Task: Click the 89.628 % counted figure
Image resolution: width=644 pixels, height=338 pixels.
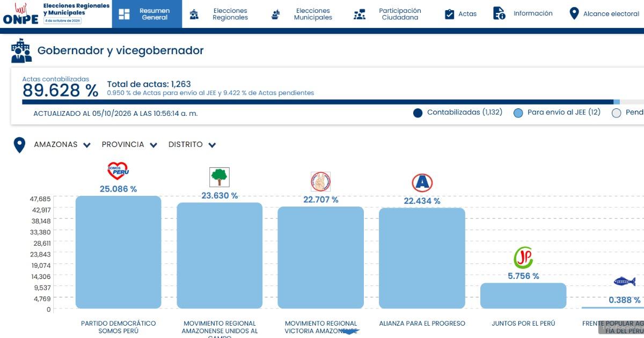Action: point(60,91)
